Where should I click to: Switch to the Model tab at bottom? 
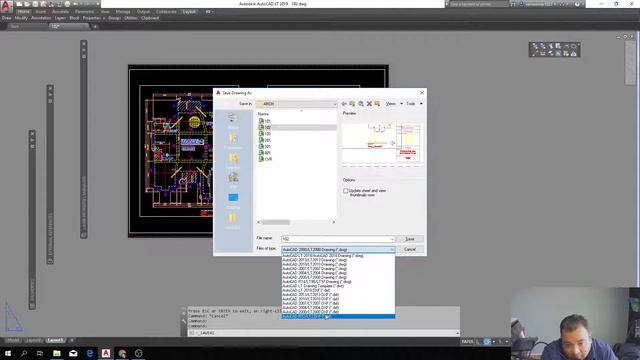pyautogui.click(x=12, y=340)
